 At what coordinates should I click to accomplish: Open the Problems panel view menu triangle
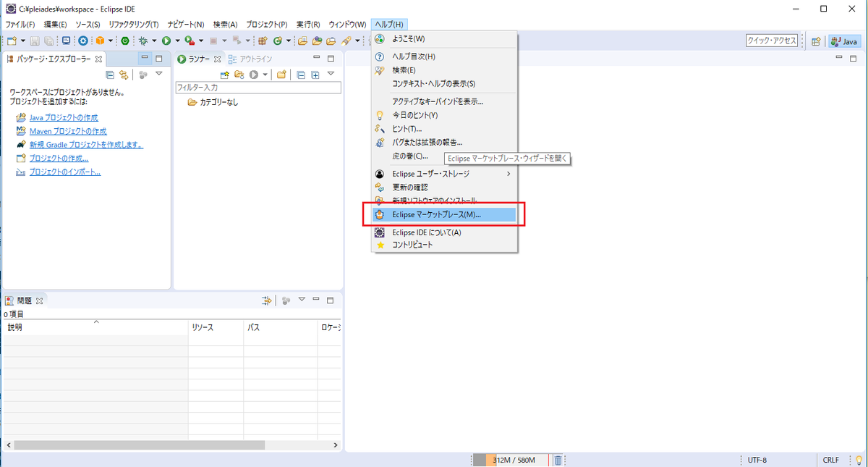[x=302, y=300]
